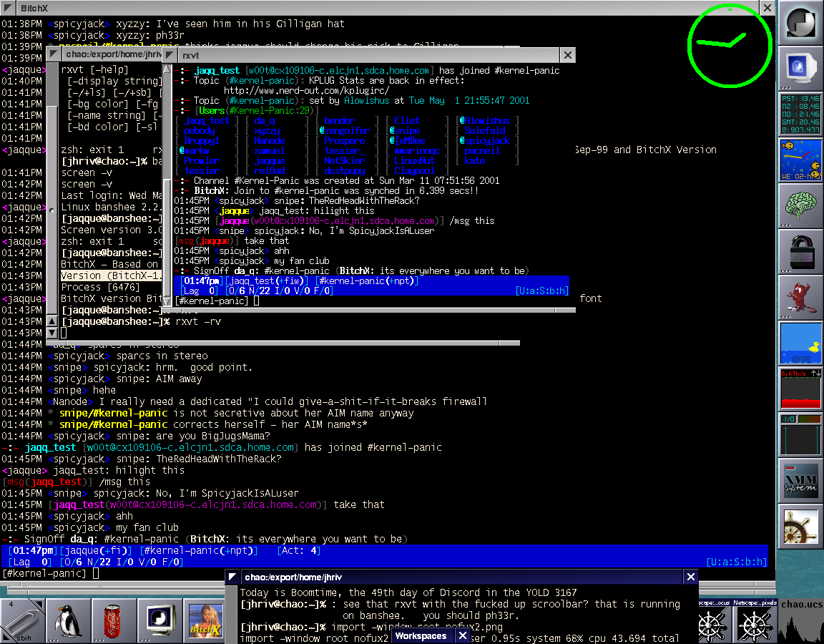Click scroll-down arrow in upper chao rxvt scrollbar
Screen dimensions: 824x644
52,332
